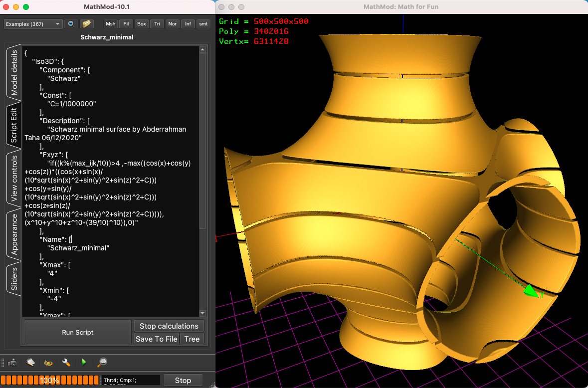This screenshot has width=588, height=388.
Task: Toggle the Box display option
Action: pos(141,23)
